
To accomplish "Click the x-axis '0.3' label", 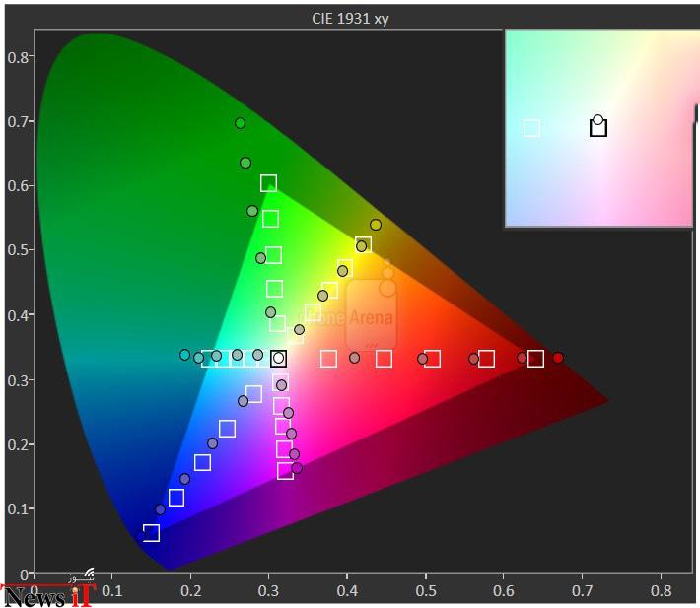I will [269, 590].
